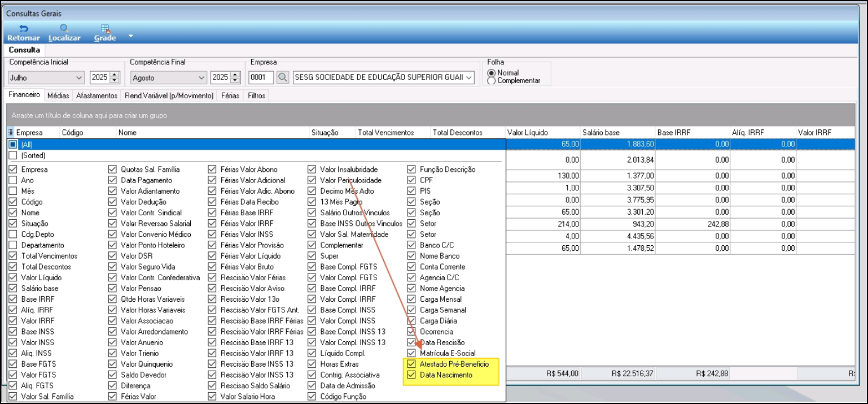Viewport: 868px width, 404px height.
Task: Open the Filtros tab
Action: click(257, 95)
